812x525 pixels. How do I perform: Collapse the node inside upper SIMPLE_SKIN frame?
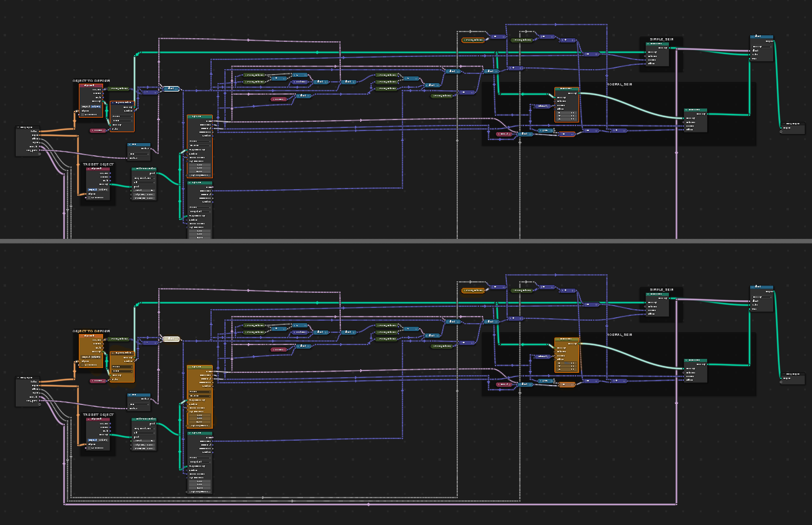click(x=648, y=44)
